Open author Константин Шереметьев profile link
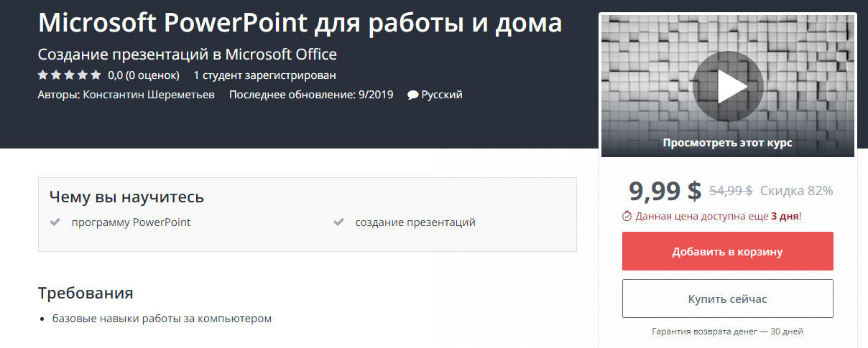The height and width of the screenshot is (348, 868). click(x=149, y=95)
